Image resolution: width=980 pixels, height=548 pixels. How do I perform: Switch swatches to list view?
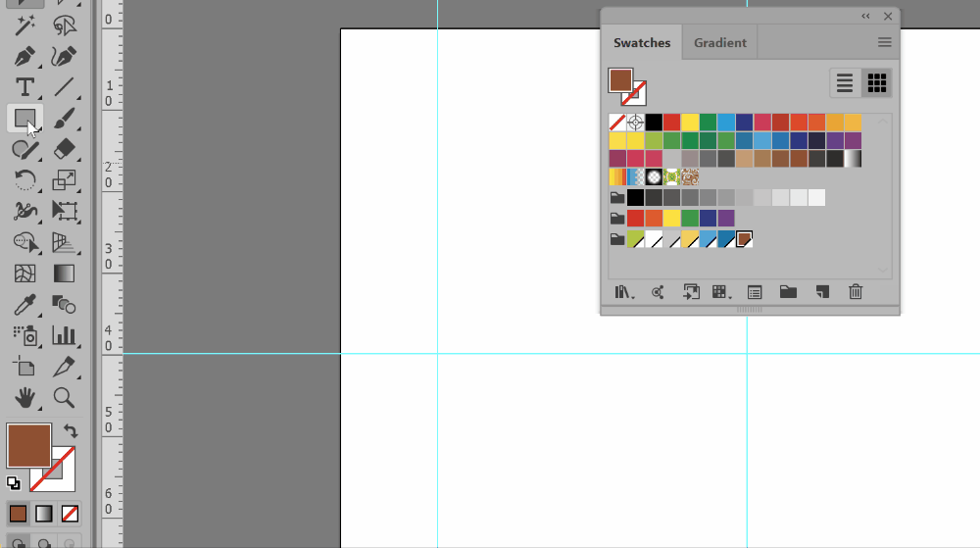[845, 83]
